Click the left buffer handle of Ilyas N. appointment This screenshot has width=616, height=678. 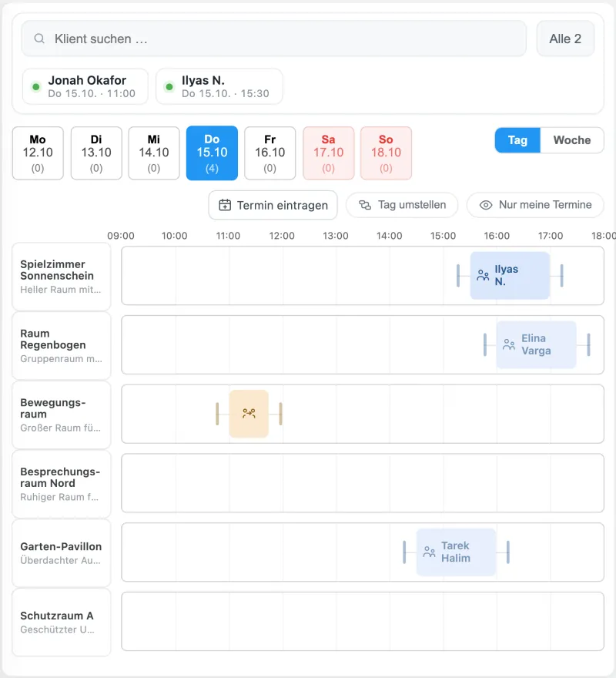click(458, 276)
